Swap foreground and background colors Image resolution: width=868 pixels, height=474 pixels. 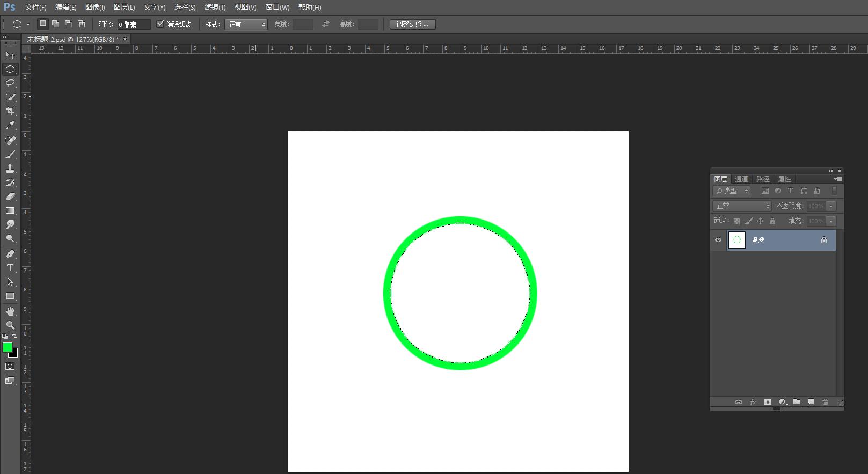14,336
